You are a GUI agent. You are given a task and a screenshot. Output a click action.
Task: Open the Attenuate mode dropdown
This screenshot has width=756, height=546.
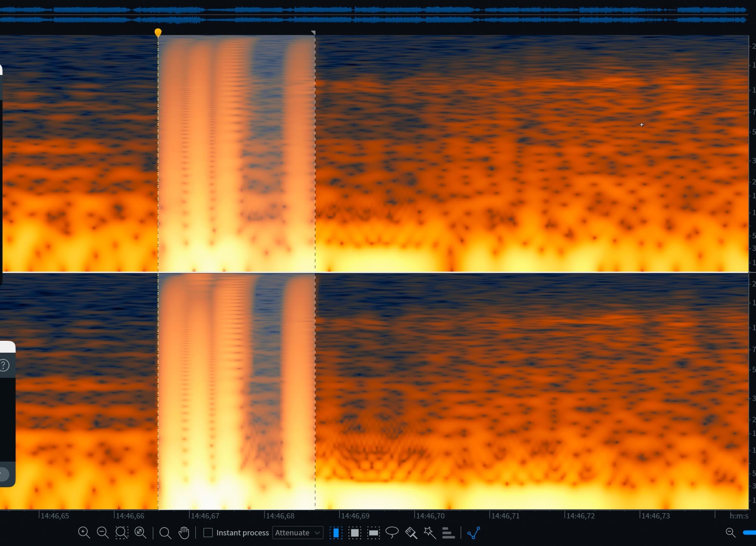tap(297, 533)
